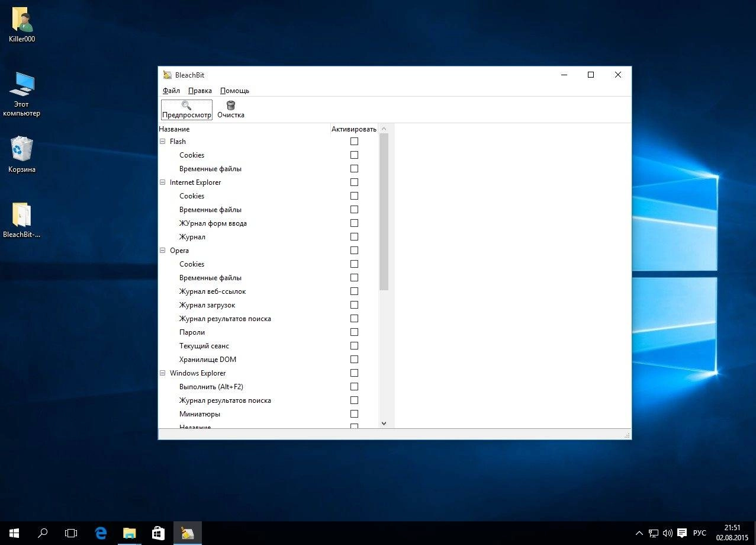Enable the Миниатюры checkbox
The image size is (756, 545).
[x=354, y=414]
